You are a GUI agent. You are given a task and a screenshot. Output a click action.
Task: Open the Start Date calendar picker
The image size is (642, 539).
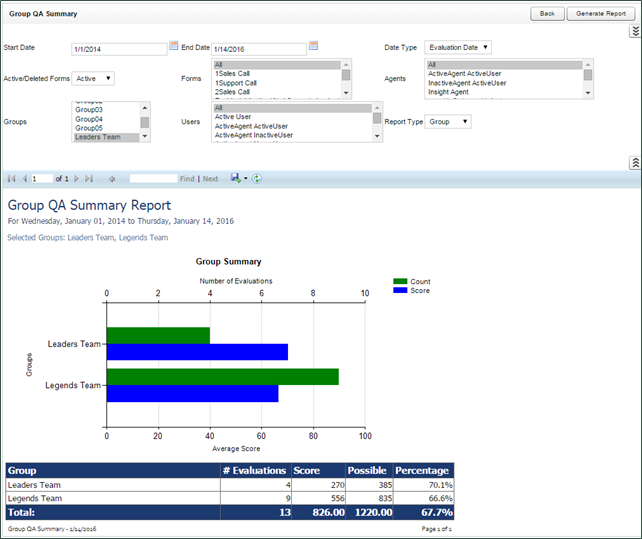174,46
